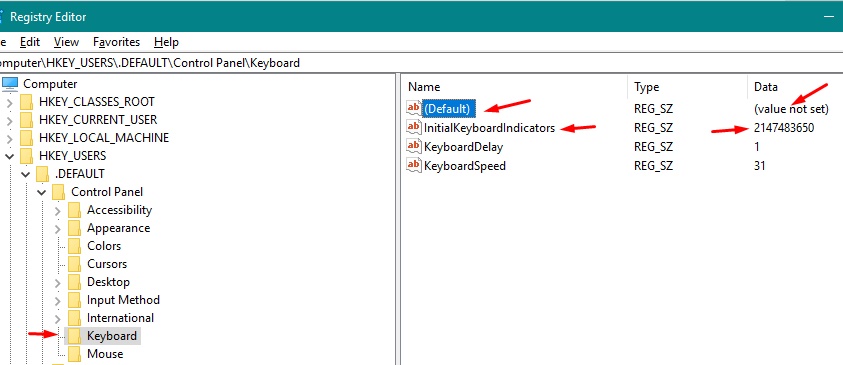Select the Computer label in tree
This screenshot has height=365, width=843.
pos(50,84)
